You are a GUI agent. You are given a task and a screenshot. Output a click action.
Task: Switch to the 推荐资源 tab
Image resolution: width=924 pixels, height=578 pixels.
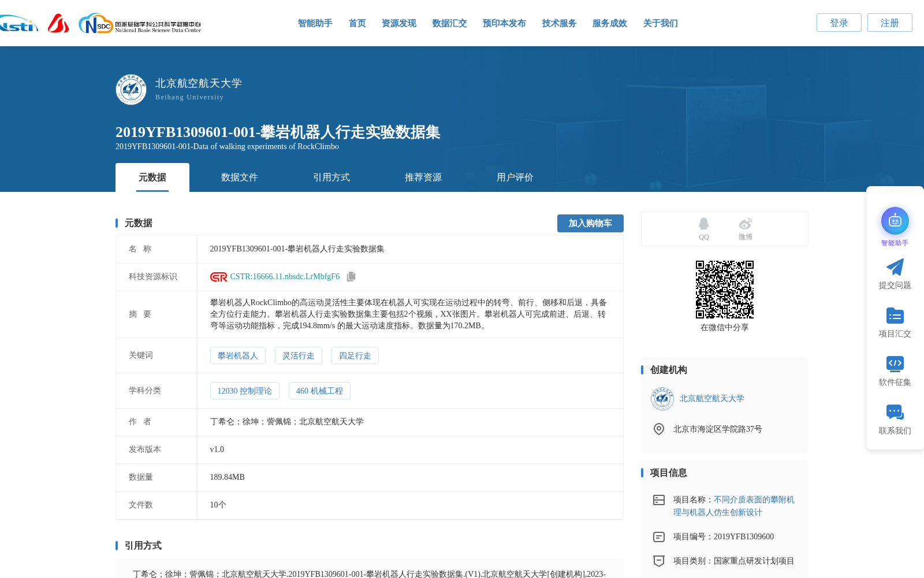[423, 177]
